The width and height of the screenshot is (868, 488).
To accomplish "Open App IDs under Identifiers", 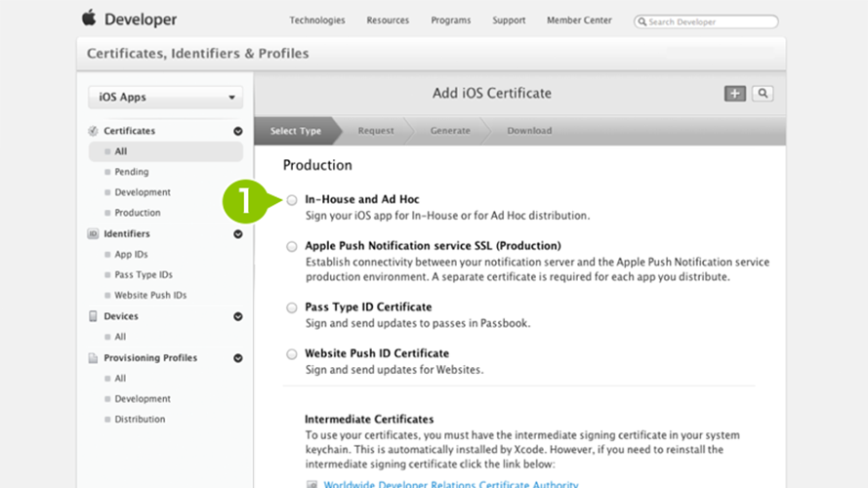I will [x=131, y=254].
